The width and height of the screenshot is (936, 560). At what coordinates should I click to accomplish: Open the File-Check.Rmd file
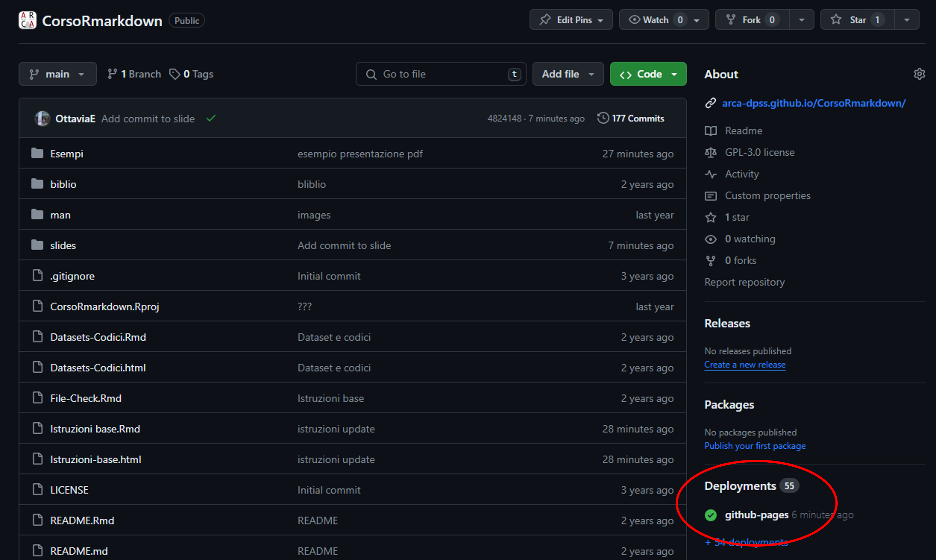click(x=86, y=398)
